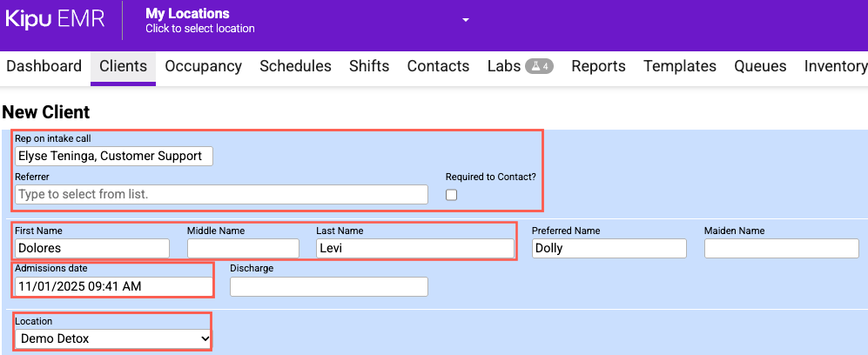This screenshot has width=868, height=355.
Task: Open the Queues tab
Action: 760,66
